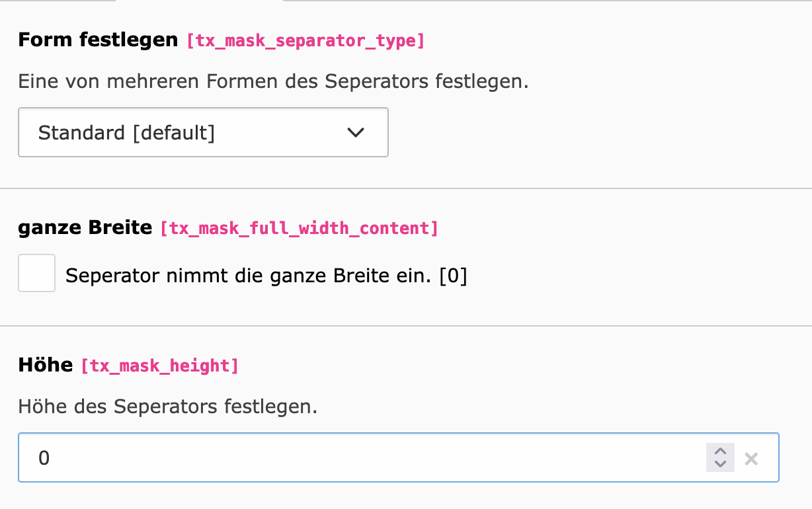812x509 pixels.
Task: Click the 'ganze Breite' field label
Action: click(x=85, y=228)
